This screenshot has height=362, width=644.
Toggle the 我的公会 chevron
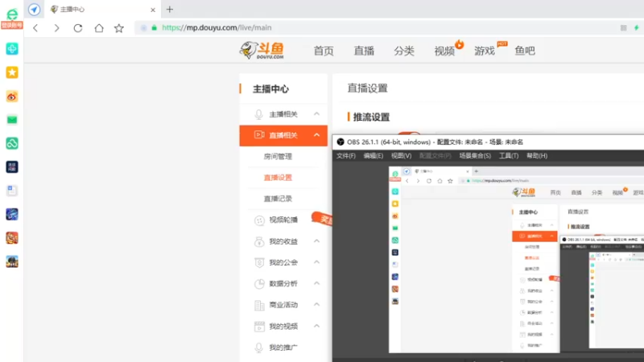[316, 262]
